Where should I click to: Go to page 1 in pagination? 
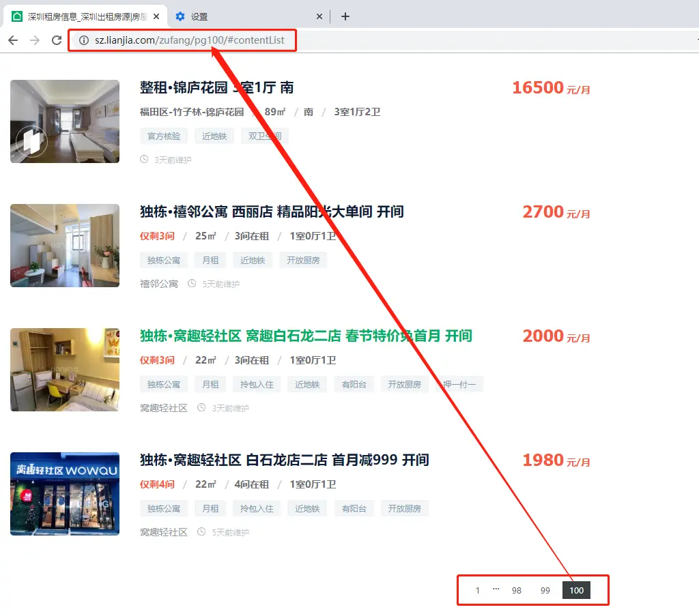tap(477, 590)
